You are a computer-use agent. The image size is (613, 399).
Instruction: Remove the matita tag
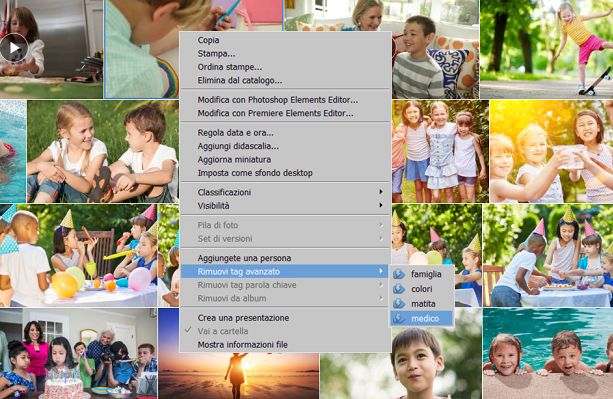point(422,304)
